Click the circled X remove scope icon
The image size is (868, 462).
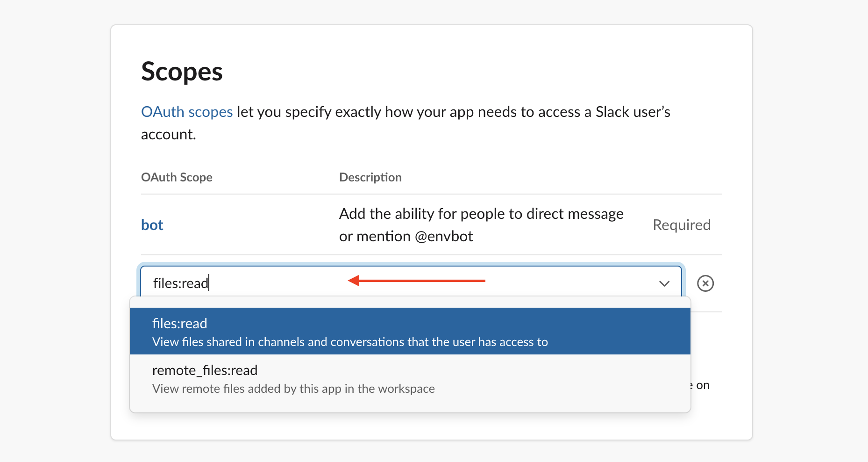705,283
